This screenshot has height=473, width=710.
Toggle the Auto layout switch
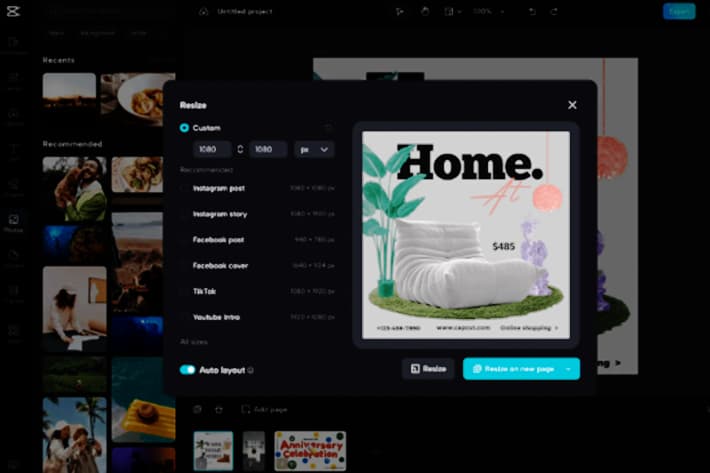pyautogui.click(x=187, y=370)
